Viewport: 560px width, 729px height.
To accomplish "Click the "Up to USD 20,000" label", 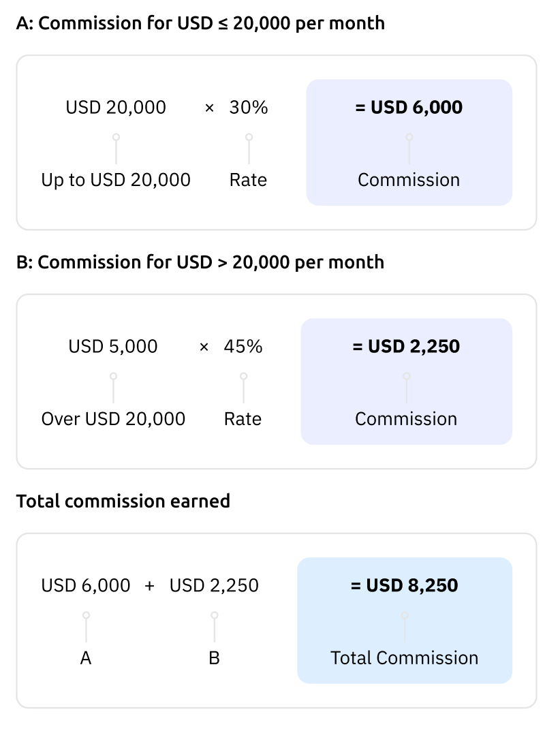I will click(116, 180).
